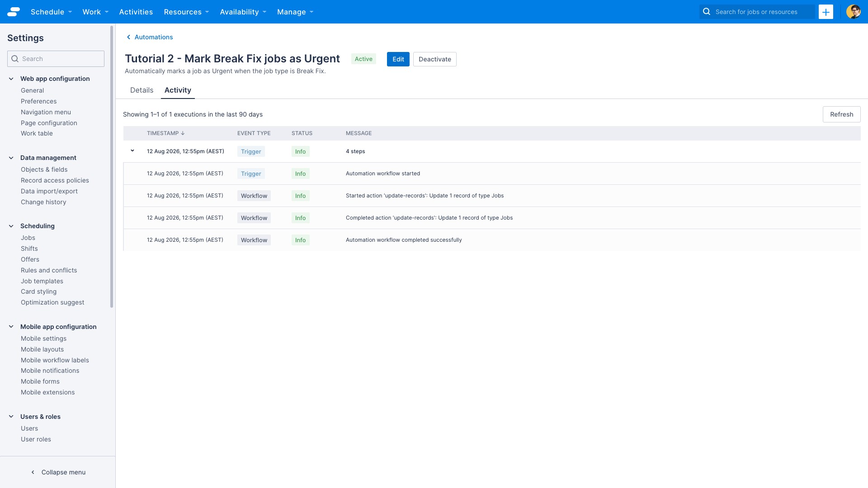This screenshot has height=488, width=868.
Task: Open the Resources dropdown menu
Action: [186, 12]
